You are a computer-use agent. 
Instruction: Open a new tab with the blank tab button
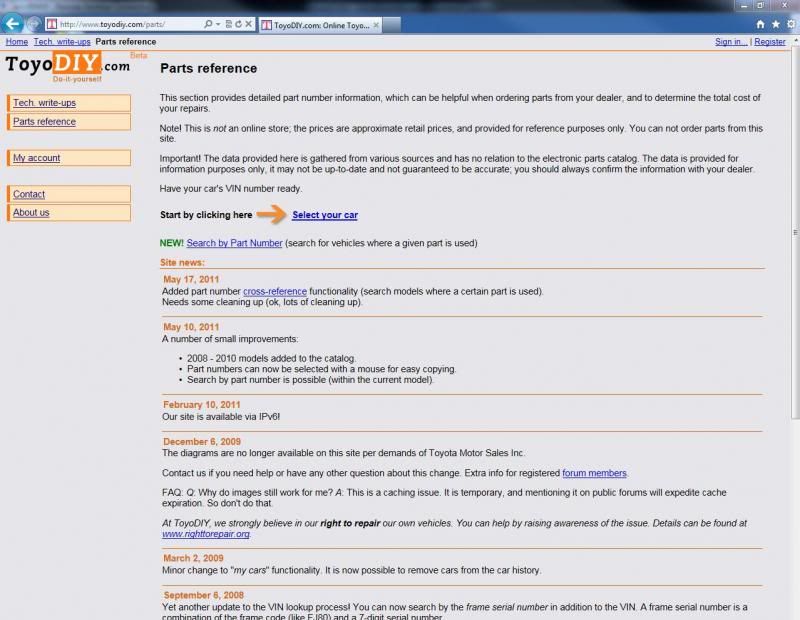(391, 24)
